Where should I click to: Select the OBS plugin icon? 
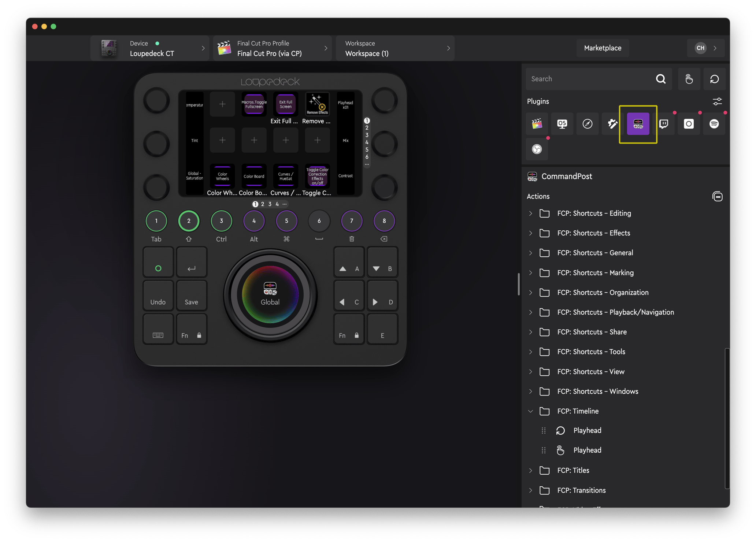537,149
